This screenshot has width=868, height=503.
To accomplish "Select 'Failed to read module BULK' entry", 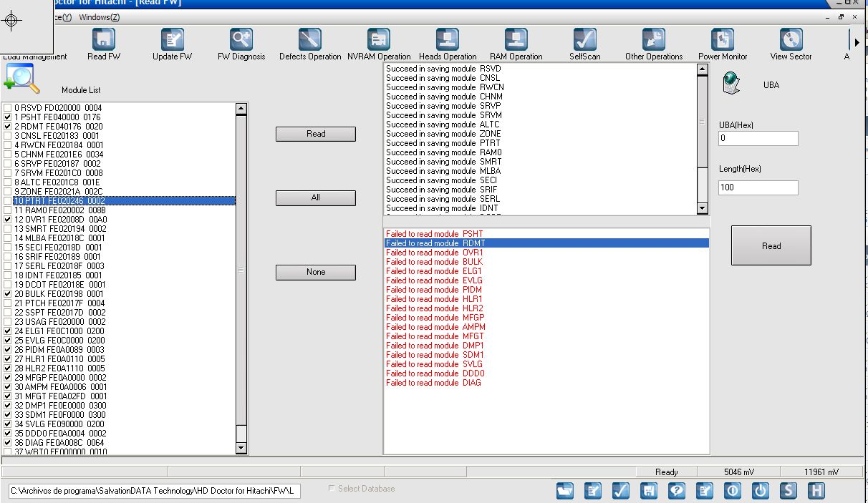I will pos(546,262).
